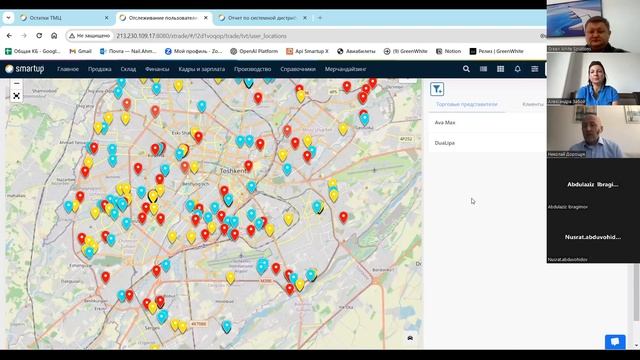The width and height of the screenshot is (640, 360).
Task: Open Gmail bookmark
Action: [x=80, y=51]
